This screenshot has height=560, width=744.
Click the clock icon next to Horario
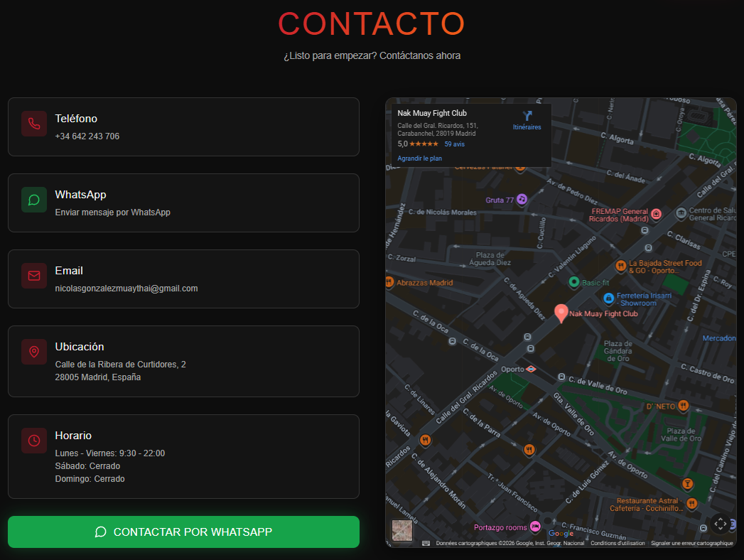click(33, 441)
